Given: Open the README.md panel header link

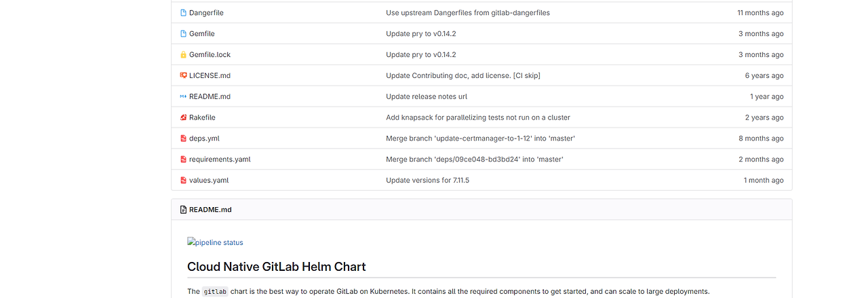Looking at the screenshot, I should point(210,210).
